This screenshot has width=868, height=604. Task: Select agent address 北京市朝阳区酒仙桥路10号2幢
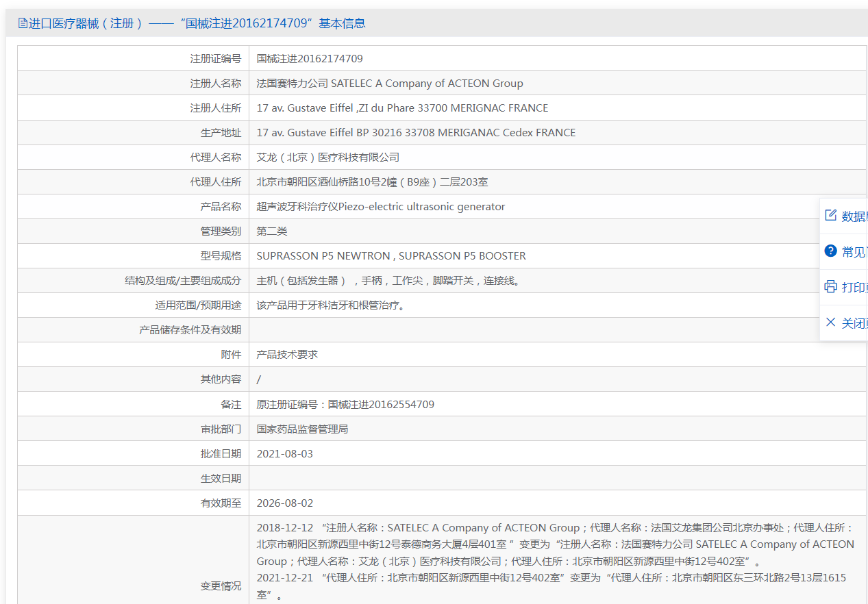372,182
